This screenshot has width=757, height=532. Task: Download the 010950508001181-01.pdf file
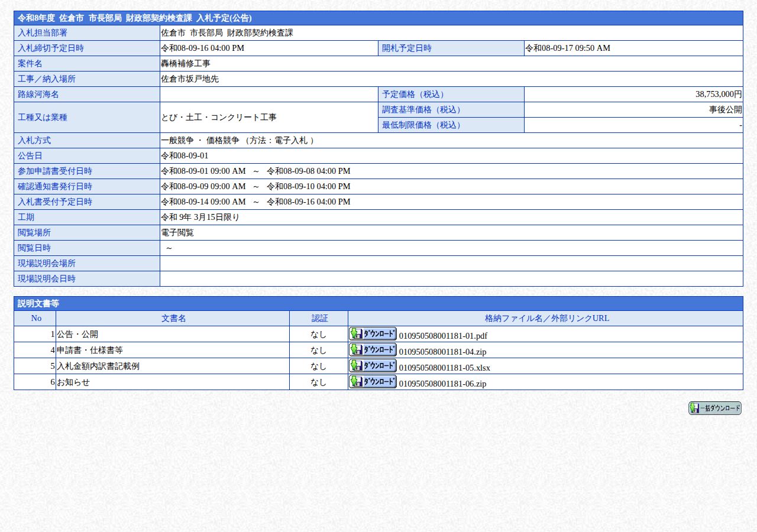click(373, 333)
